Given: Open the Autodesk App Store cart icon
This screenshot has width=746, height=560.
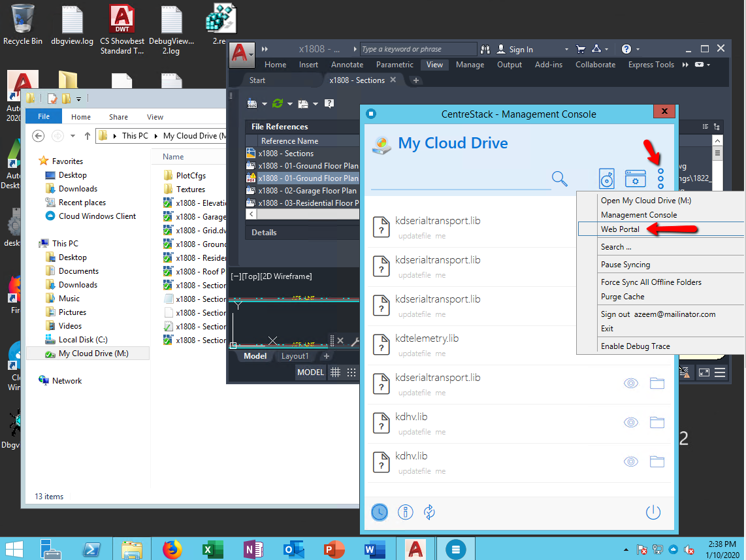Looking at the screenshot, I should pyautogui.click(x=581, y=49).
